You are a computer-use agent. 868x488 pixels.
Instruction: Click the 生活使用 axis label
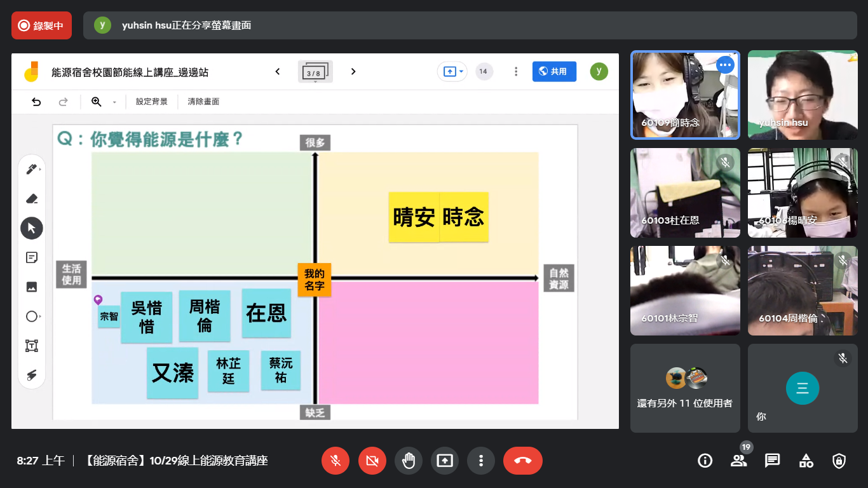(x=72, y=275)
